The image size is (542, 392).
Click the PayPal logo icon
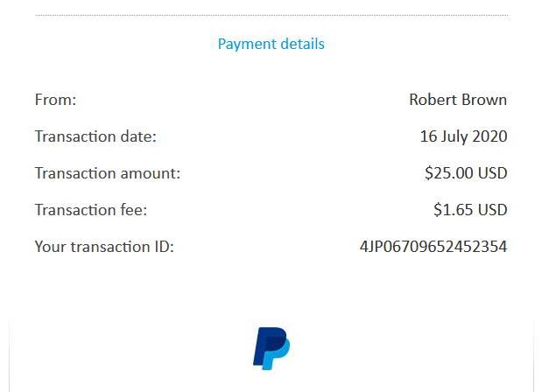click(x=271, y=348)
